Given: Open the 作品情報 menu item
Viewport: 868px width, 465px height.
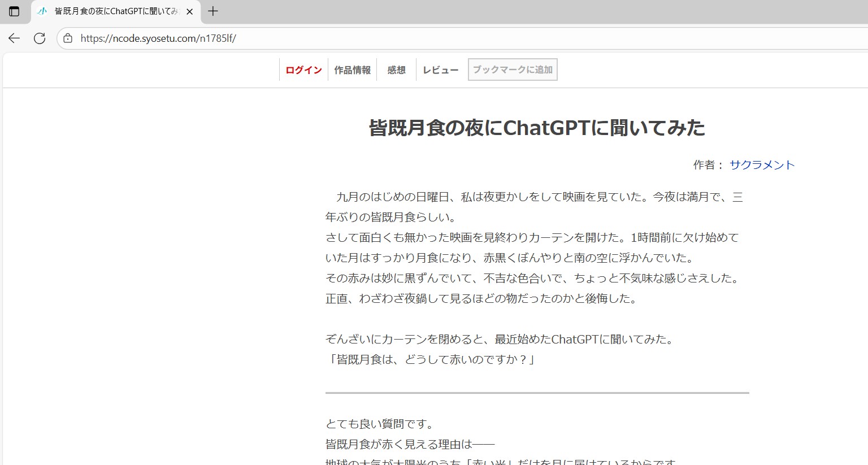Looking at the screenshot, I should coord(352,70).
